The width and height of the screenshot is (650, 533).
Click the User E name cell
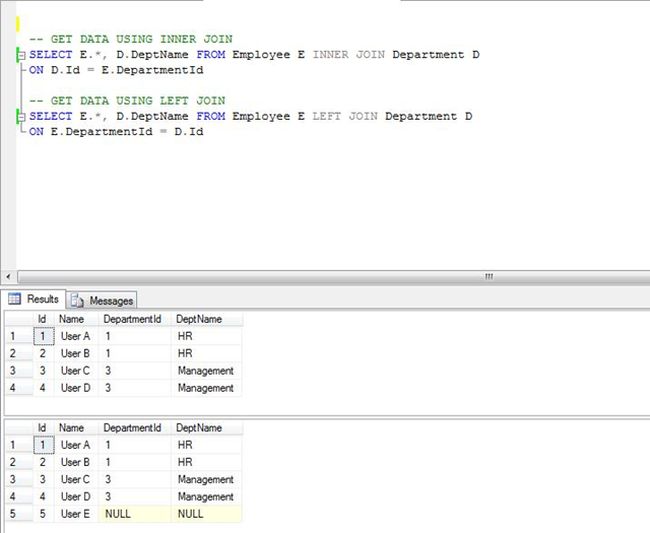pos(76,514)
